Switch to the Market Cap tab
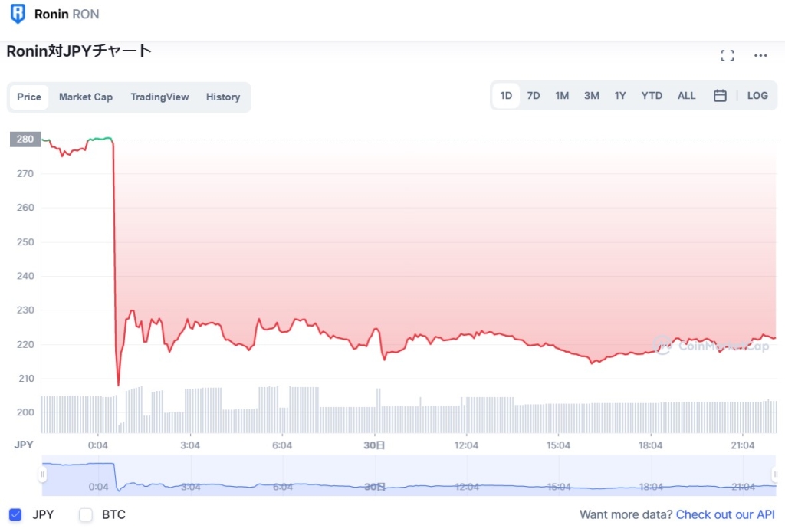 [x=86, y=97]
